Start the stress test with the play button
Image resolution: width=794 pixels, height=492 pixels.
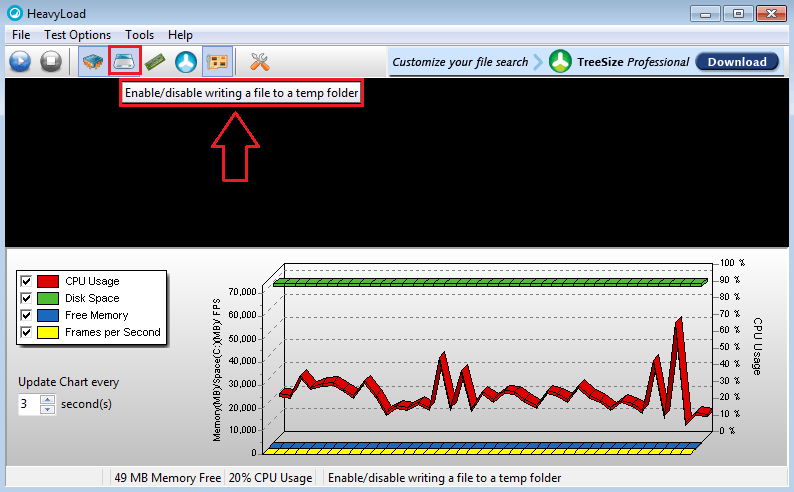[20, 61]
